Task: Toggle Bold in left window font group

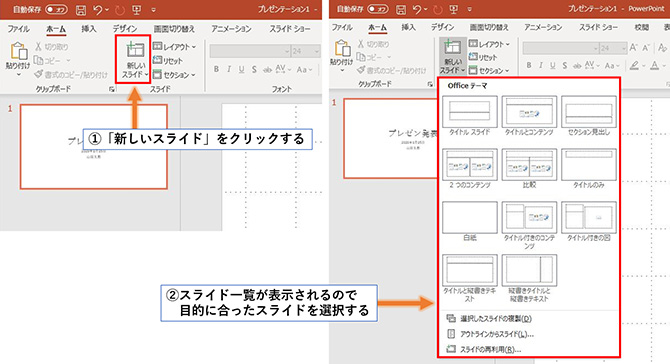Action: pos(216,69)
